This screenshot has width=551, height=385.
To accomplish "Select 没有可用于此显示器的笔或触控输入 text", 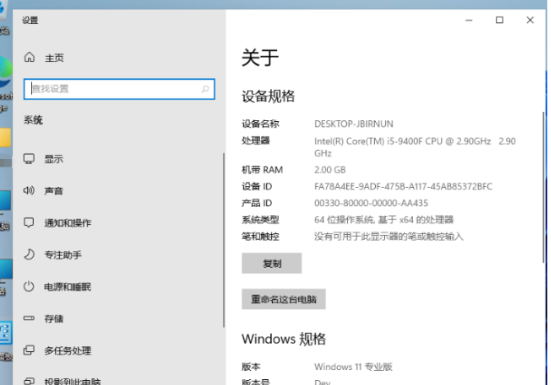I will point(389,236).
